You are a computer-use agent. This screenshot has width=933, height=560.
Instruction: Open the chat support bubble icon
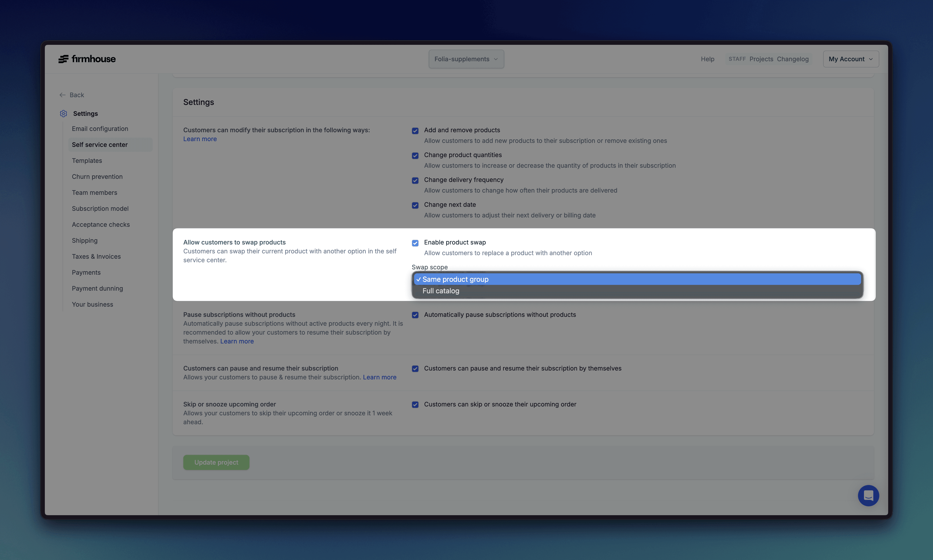click(868, 495)
